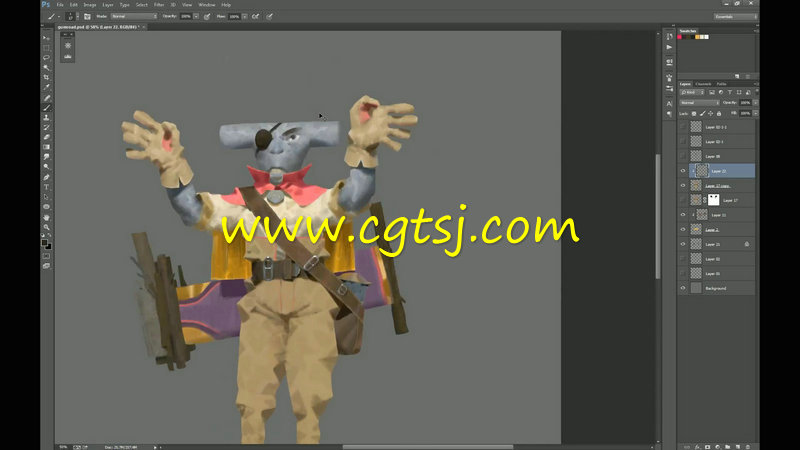Select the Lasso tool
800x450 pixels.
tap(46, 58)
